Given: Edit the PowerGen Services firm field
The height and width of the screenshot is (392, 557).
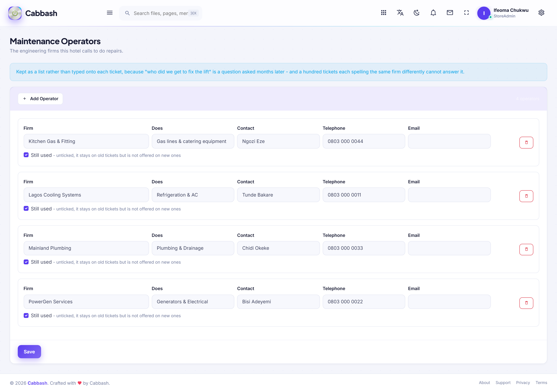Looking at the screenshot, I should pyautogui.click(x=86, y=302).
